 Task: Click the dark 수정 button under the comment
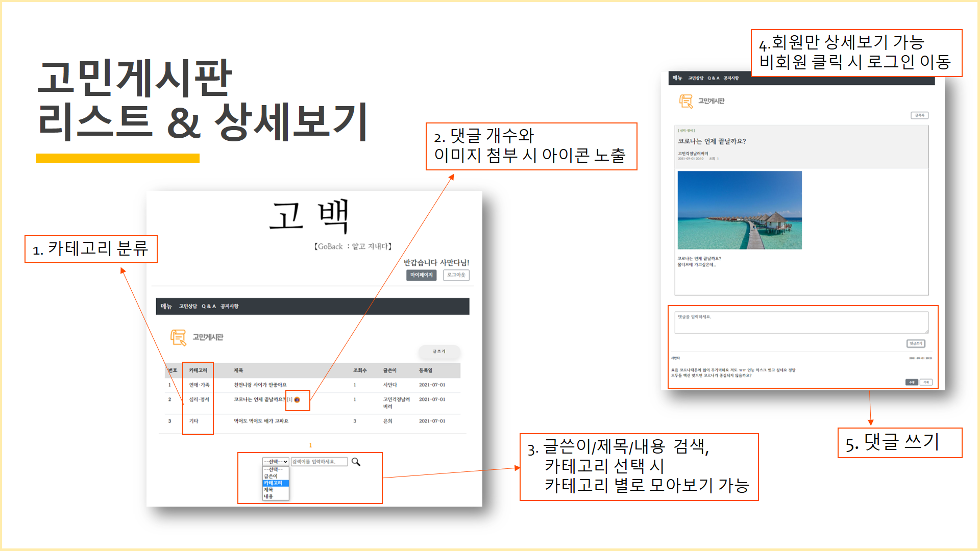912,382
